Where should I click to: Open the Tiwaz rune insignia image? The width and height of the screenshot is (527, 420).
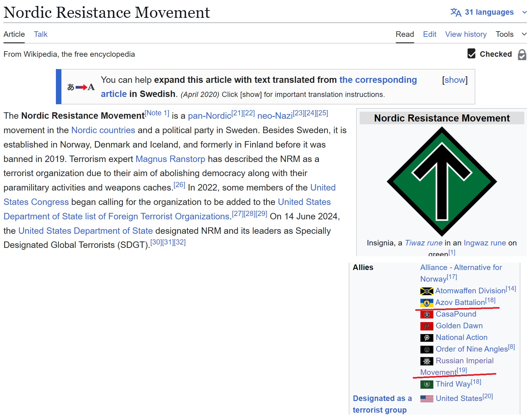[442, 182]
